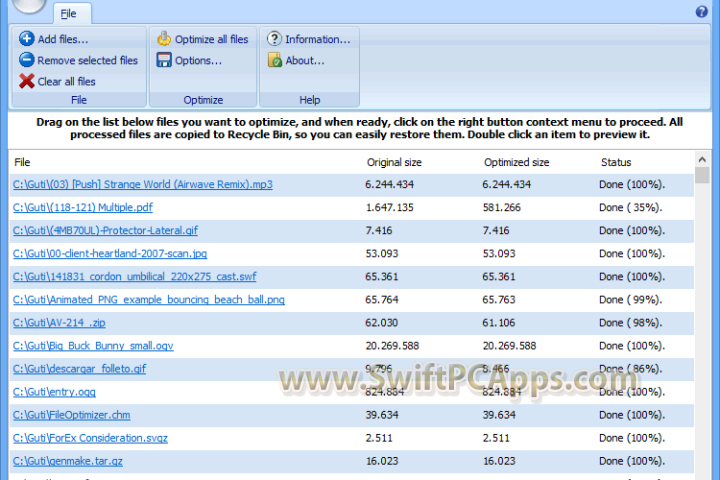Sort by the Original size column header
Image resolution: width=720 pixels, height=480 pixels.
[x=394, y=162]
